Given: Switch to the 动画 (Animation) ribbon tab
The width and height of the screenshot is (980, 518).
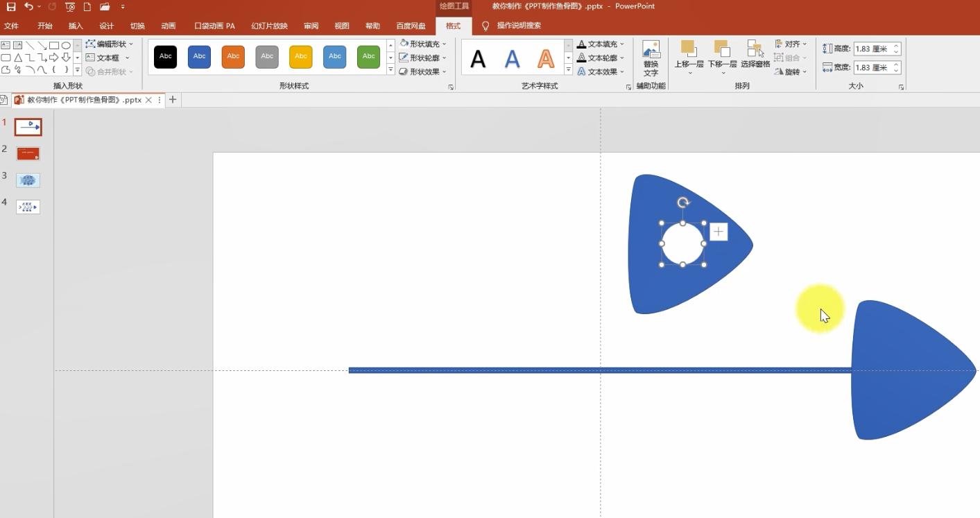Looking at the screenshot, I should (167, 26).
